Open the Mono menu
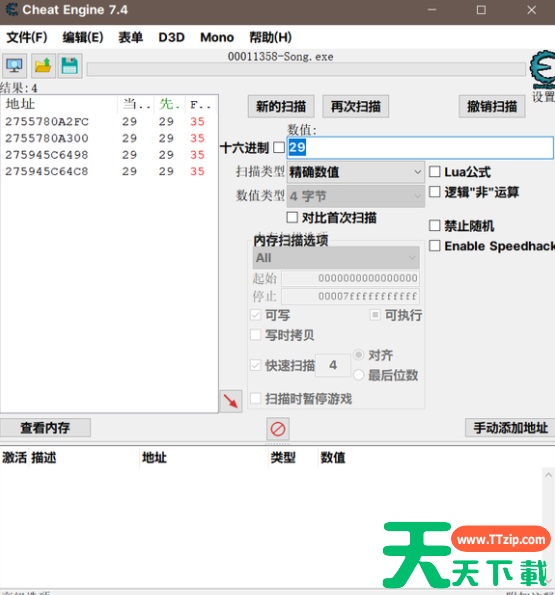 (217, 37)
